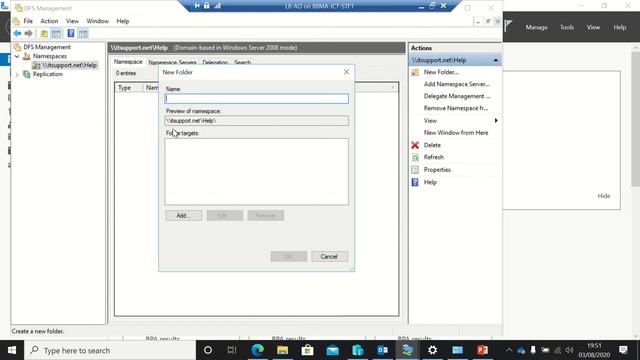Click the Help icon in Actions pane
640x360 pixels.
tap(415, 182)
